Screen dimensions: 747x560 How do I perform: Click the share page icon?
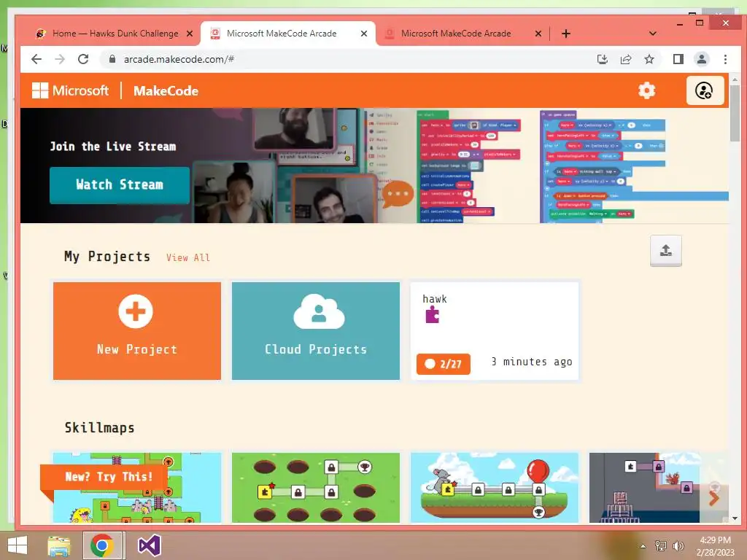pyautogui.click(x=625, y=59)
